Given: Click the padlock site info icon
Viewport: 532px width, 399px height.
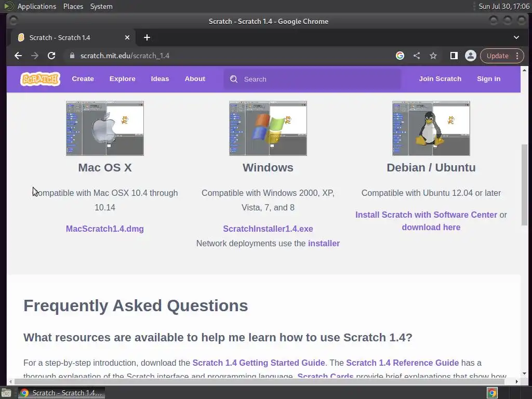Looking at the screenshot, I should point(72,56).
